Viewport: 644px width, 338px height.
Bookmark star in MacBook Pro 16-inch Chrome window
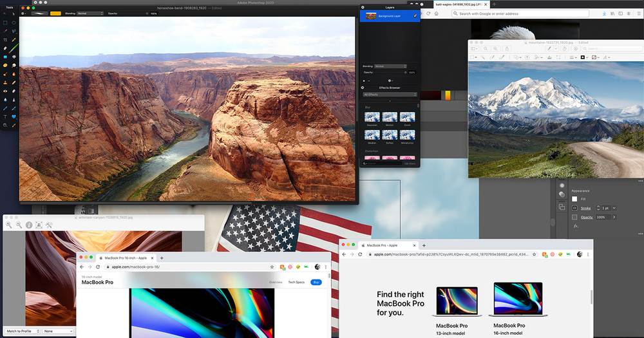click(x=272, y=267)
